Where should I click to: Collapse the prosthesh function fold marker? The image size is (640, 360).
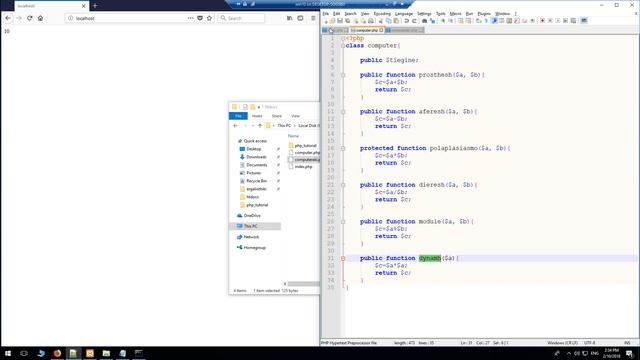pyautogui.click(x=343, y=75)
